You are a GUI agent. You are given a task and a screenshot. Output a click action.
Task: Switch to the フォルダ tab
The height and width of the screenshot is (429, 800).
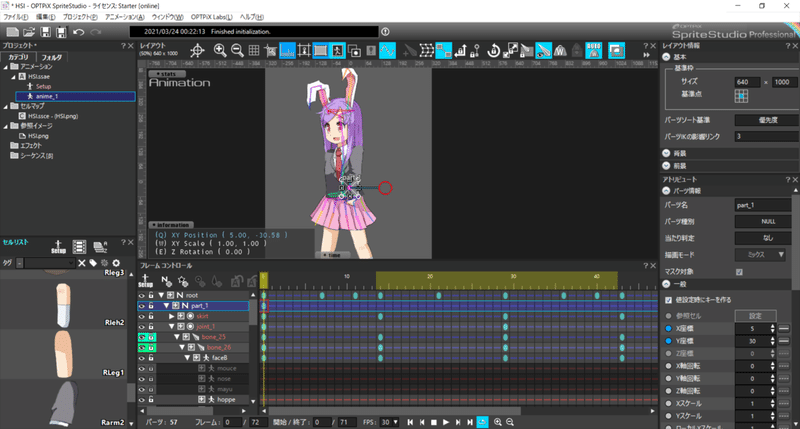click(x=51, y=57)
